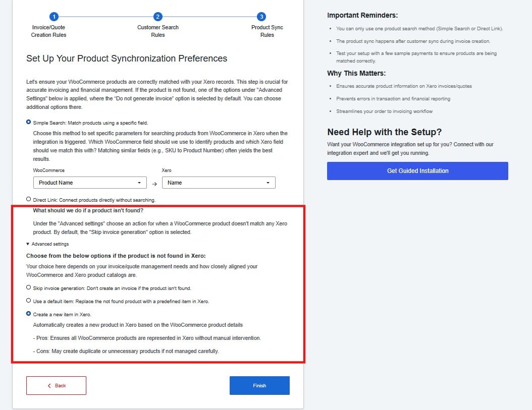The image size is (532, 410).
Task: Click step 1 circle icon
Action: pos(54,16)
